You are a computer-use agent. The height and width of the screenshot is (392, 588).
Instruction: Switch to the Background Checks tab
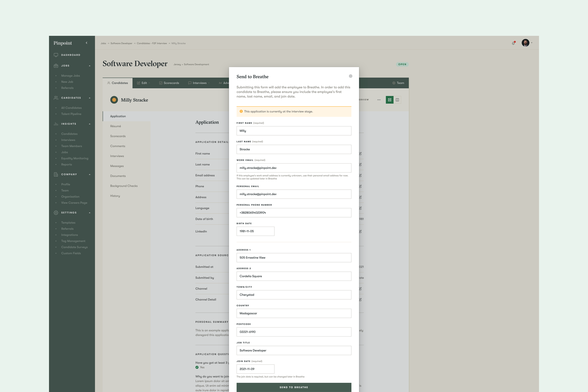tap(124, 186)
